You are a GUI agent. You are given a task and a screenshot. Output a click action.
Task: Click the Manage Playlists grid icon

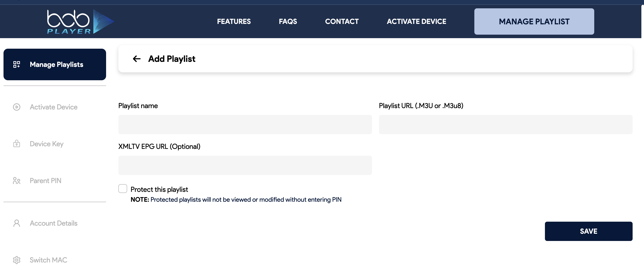point(16,64)
